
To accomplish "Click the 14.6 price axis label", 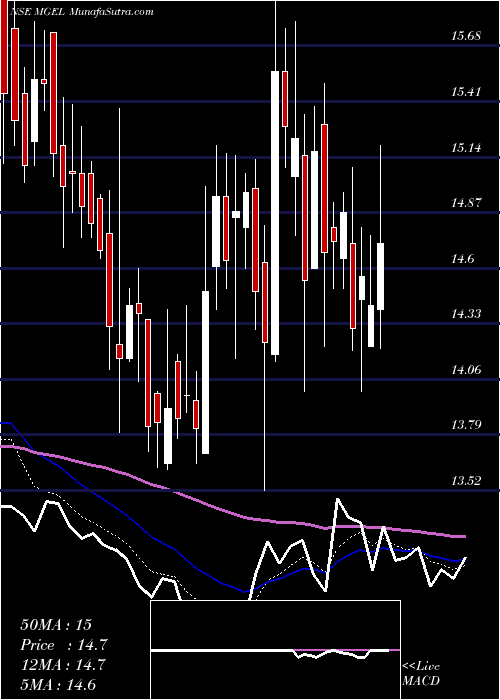I will (x=462, y=259).
